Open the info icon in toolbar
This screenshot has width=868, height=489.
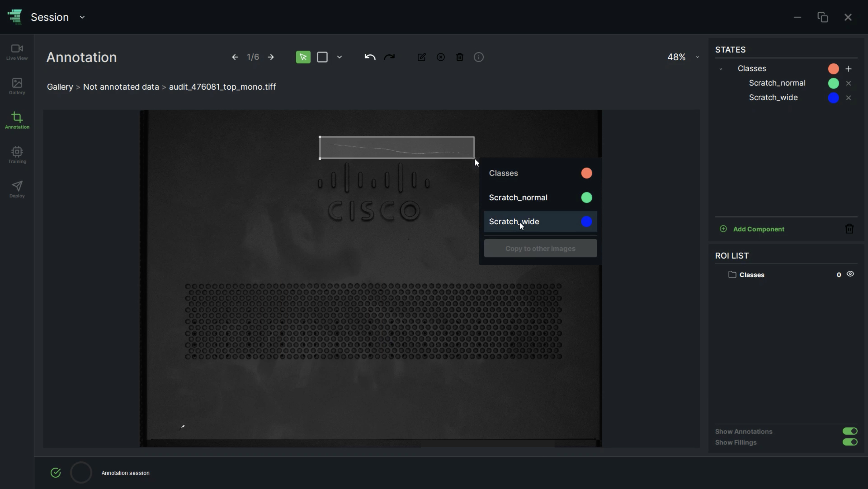479,57
